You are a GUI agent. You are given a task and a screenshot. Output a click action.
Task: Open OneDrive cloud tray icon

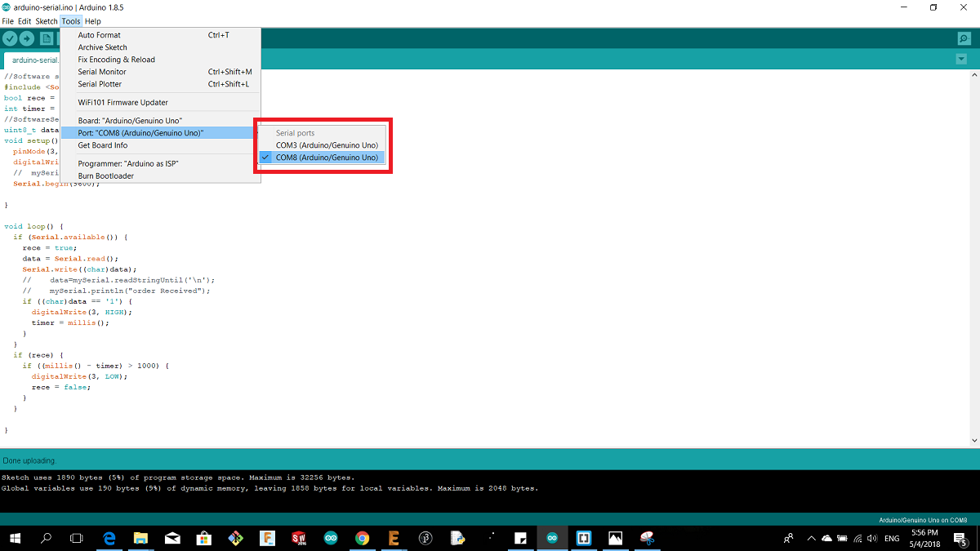[826, 539]
